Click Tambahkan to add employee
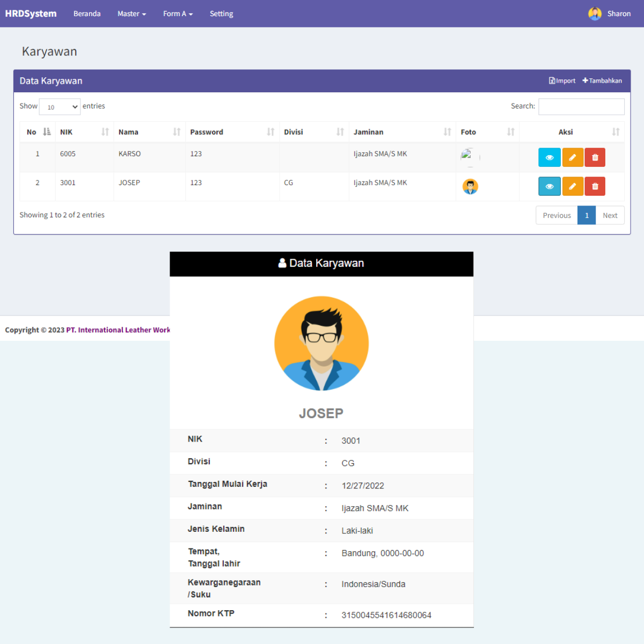 pyautogui.click(x=602, y=80)
